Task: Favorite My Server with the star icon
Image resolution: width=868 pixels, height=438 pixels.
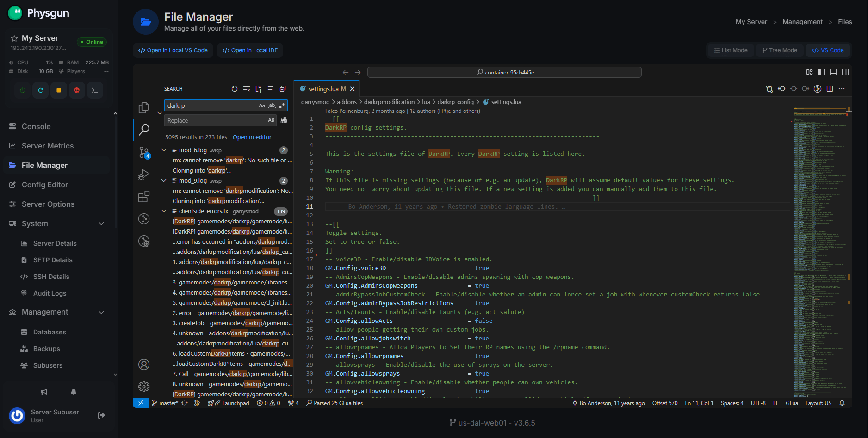Action: [x=14, y=38]
